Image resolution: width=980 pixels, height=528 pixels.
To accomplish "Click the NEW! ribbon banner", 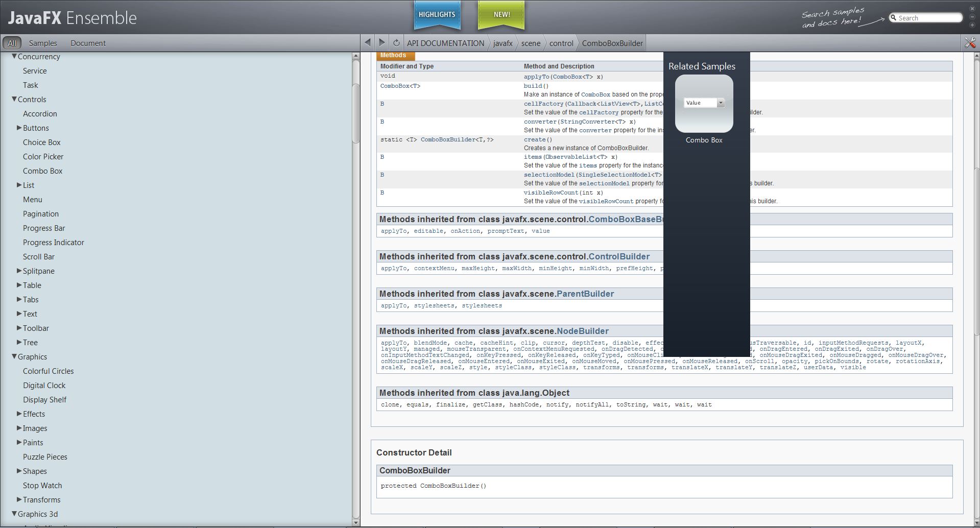I will point(501,15).
